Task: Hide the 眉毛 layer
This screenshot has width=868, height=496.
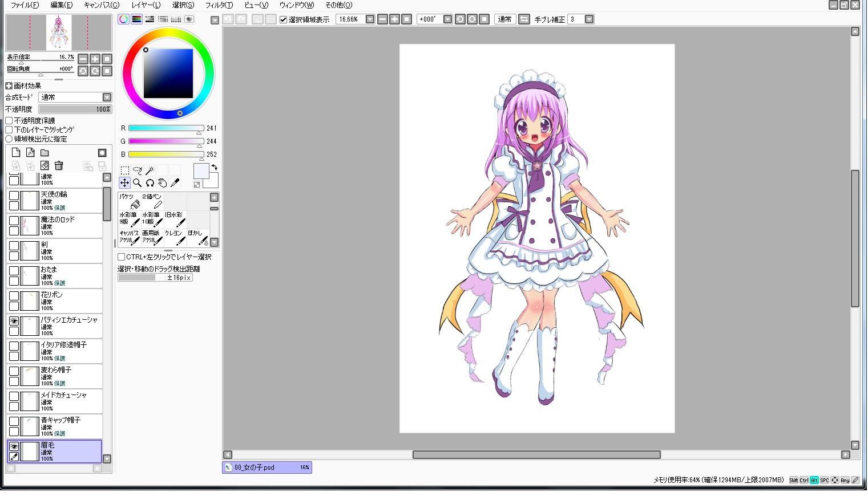Action: coord(14,447)
